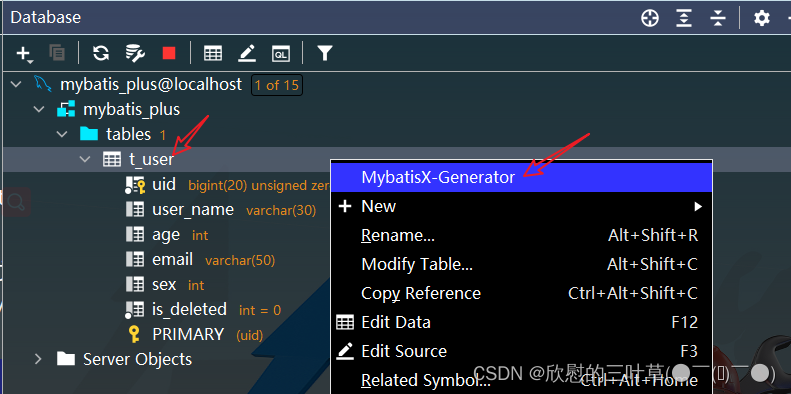Screen dimensions: 791x394
Task: Click the Filter funnel icon
Action: (x=325, y=52)
